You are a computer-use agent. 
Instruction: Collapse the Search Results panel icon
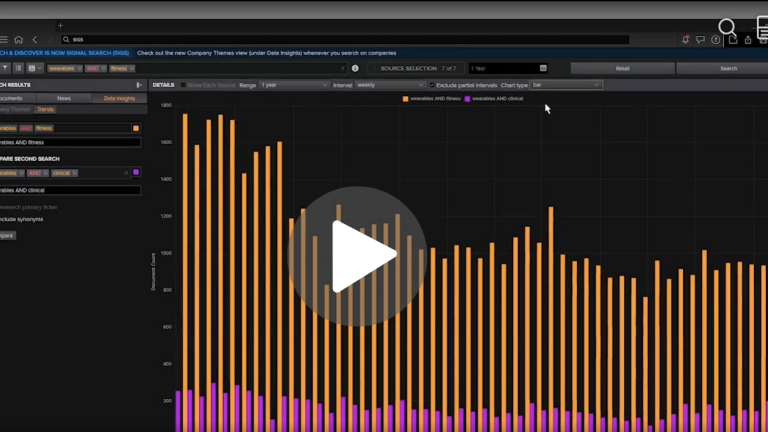[138, 85]
